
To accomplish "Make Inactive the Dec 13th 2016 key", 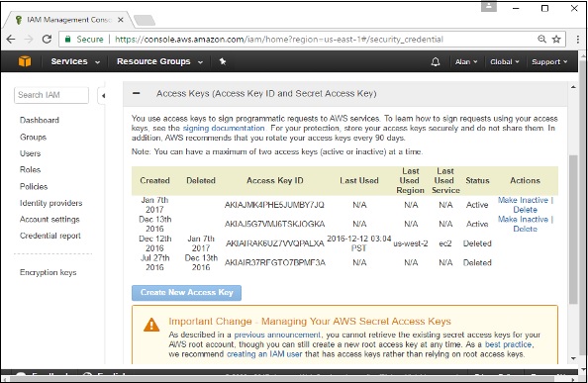I will [523, 220].
